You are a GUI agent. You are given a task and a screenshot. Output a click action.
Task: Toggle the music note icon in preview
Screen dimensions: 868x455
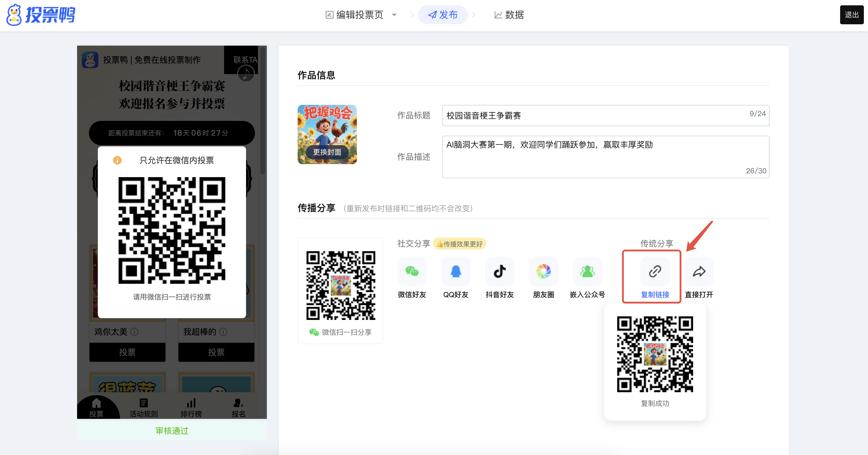point(246,73)
